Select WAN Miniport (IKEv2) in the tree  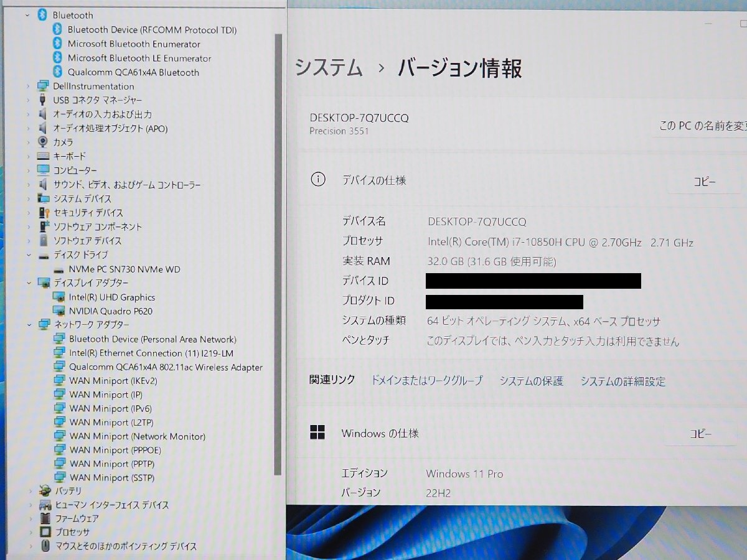(113, 381)
